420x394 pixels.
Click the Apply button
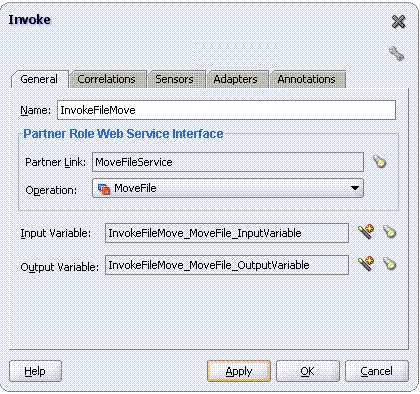point(239,371)
